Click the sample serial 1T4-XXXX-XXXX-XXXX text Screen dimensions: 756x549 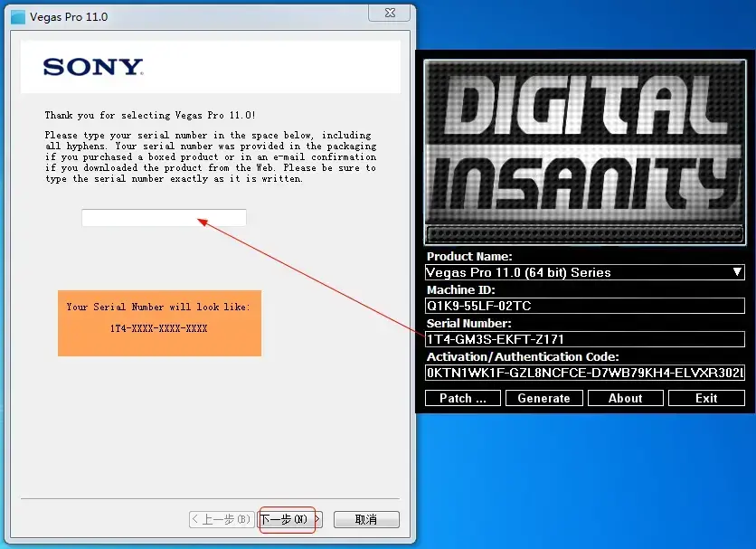[158, 328]
